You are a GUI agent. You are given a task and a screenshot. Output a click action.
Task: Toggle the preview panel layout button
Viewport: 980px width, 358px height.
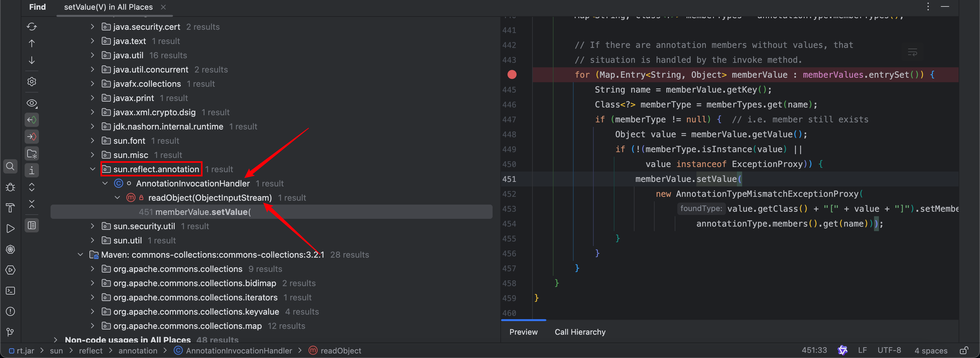click(31, 225)
